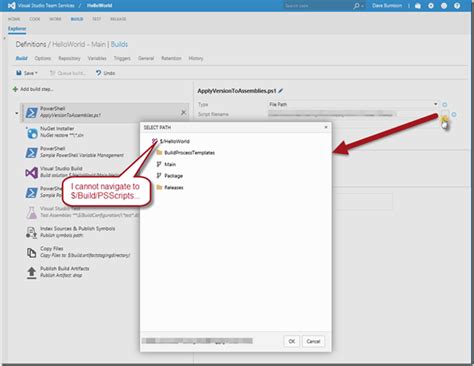This screenshot has height=366, width=474.
Task: Open the settings gear icon in header
Action: click(x=431, y=6)
